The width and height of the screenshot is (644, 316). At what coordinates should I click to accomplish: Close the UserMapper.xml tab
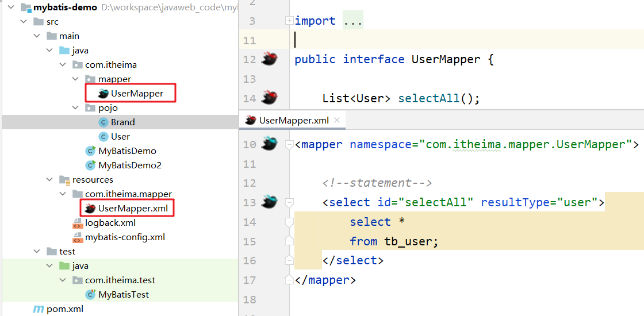pyautogui.click(x=337, y=121)
